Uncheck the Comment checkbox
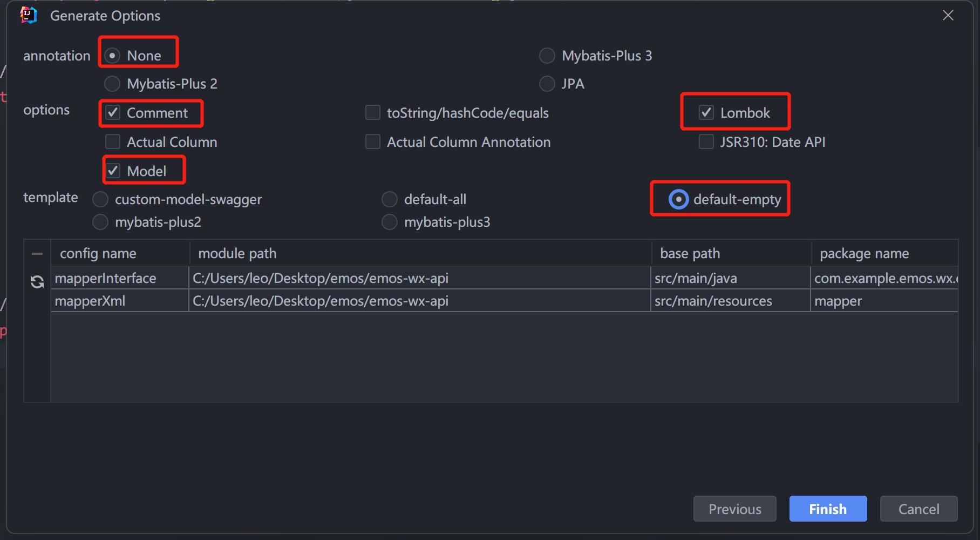 (113, 113)
